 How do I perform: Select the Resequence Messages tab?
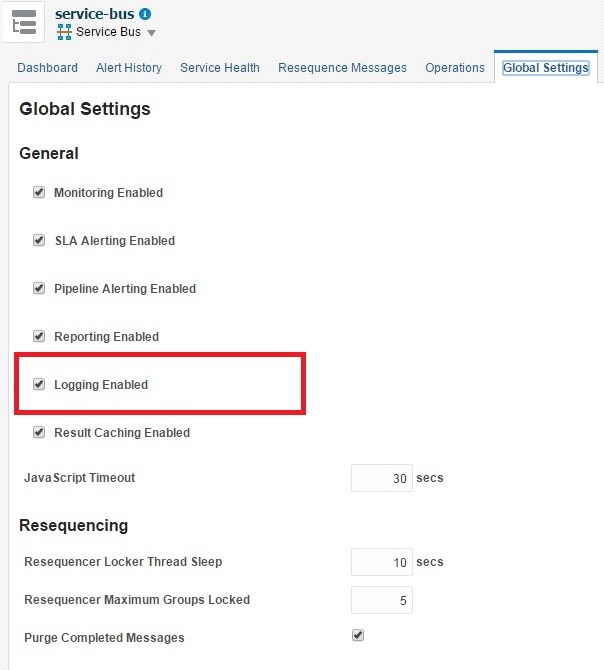(x=342, y=68)
